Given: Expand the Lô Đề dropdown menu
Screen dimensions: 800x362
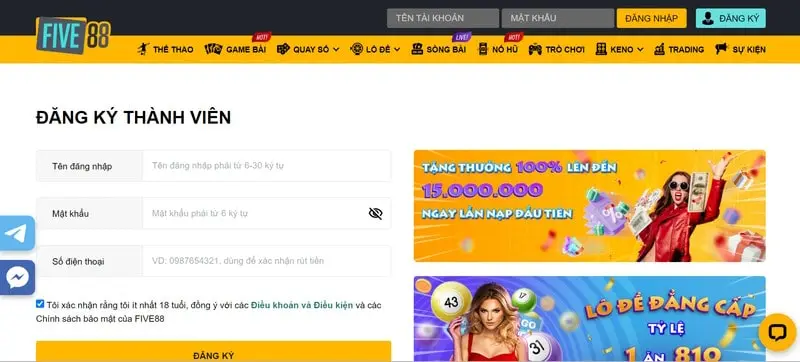Looking at the screenshot, I should [375, 49].
